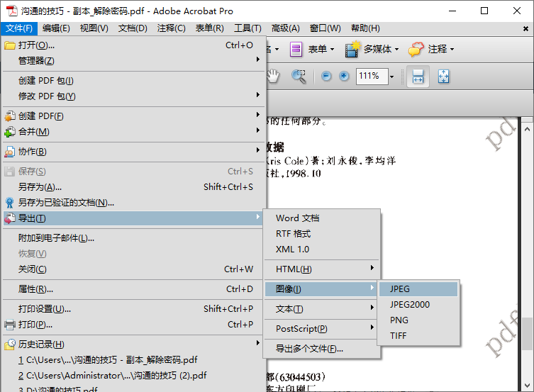Choose 打印设置(U)... menu item
Viewport: 534px width, 392px height.
point(133,309)
